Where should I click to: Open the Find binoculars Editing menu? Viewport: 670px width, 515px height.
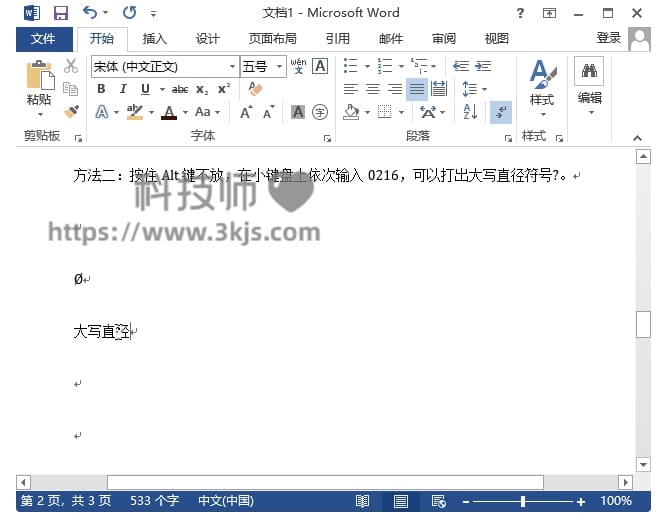(x=589, y=71)
